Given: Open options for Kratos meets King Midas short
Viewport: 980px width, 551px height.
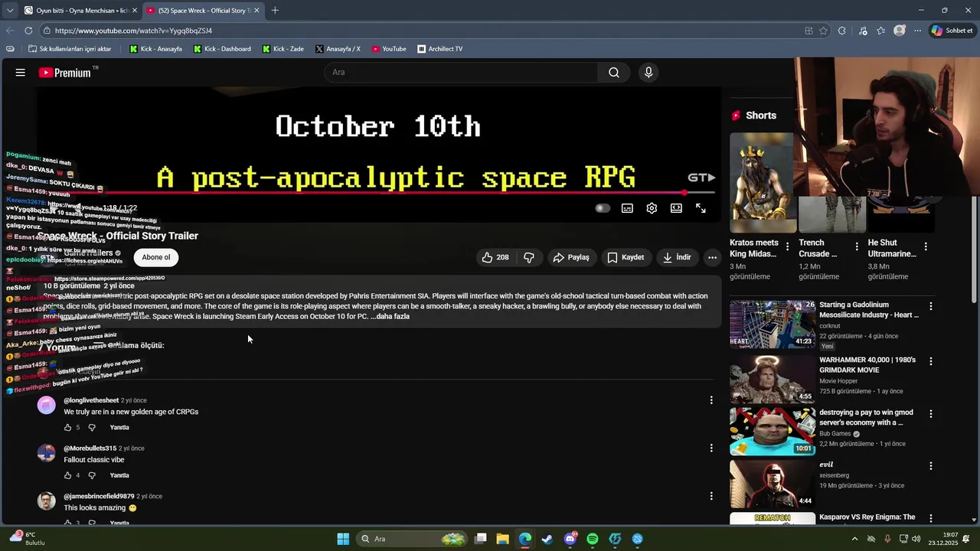Looking at the screenshot, I should click(x=787, y=246).
